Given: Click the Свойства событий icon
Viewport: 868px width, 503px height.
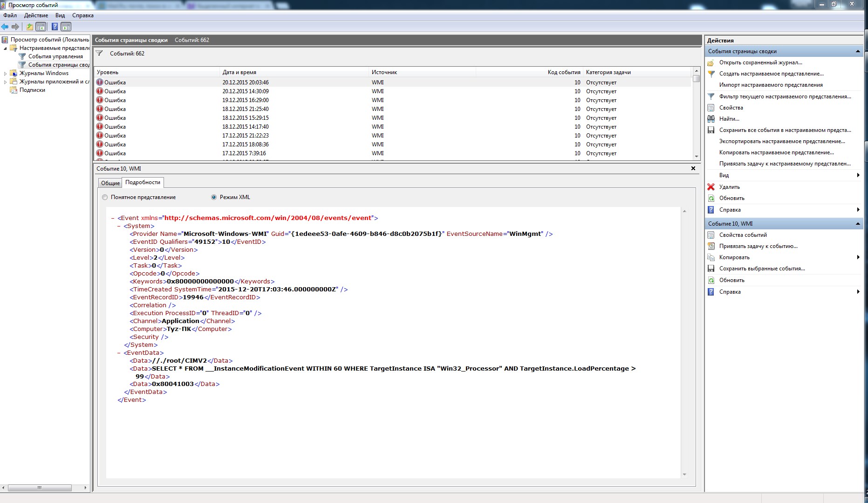Looking at the screenshot, I should (711, 235).
